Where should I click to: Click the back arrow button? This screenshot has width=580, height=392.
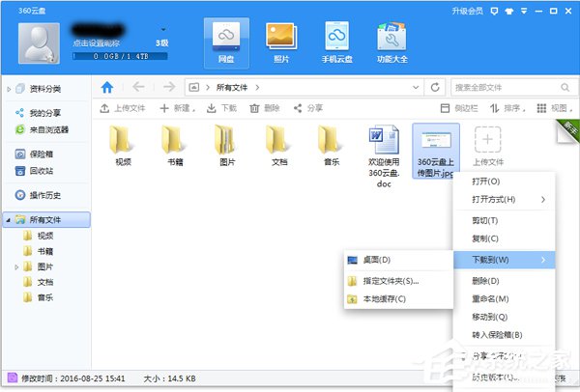[138, 87]
